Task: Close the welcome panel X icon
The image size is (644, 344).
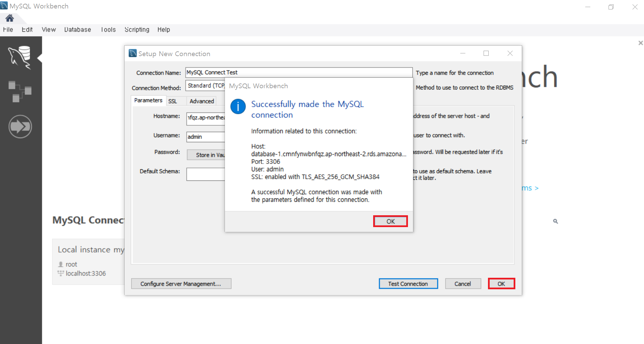Action: [x=640, y=43]
